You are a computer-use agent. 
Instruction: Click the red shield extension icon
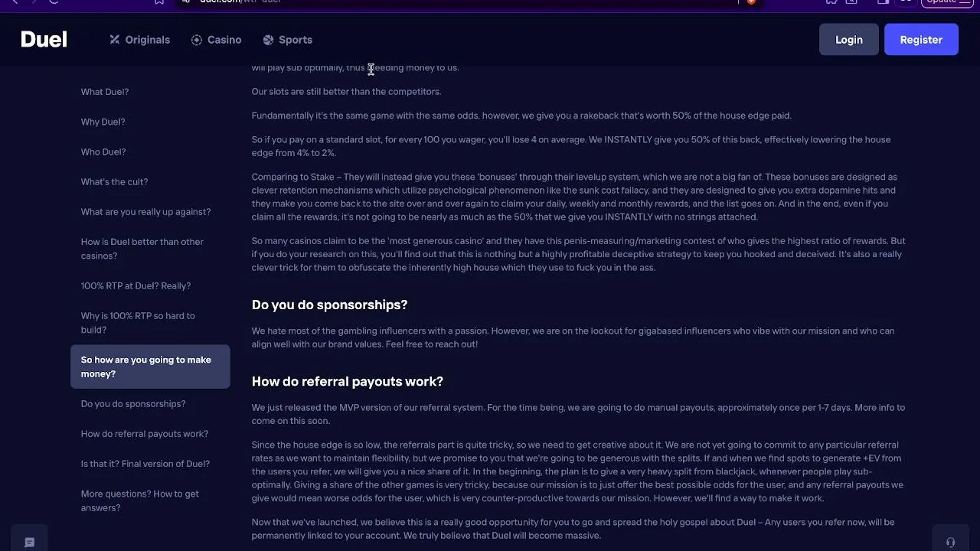751,2
